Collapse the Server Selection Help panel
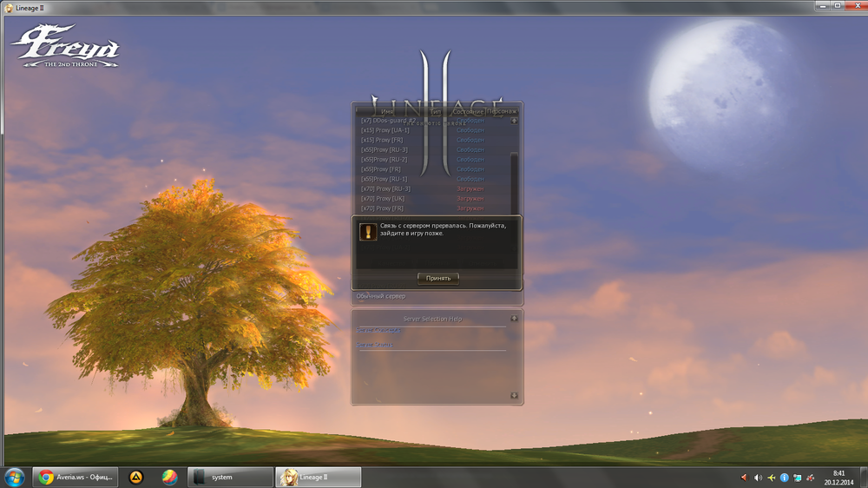This screenshot has height=488, width=868. pyautogui.click(x=514, y=319)
